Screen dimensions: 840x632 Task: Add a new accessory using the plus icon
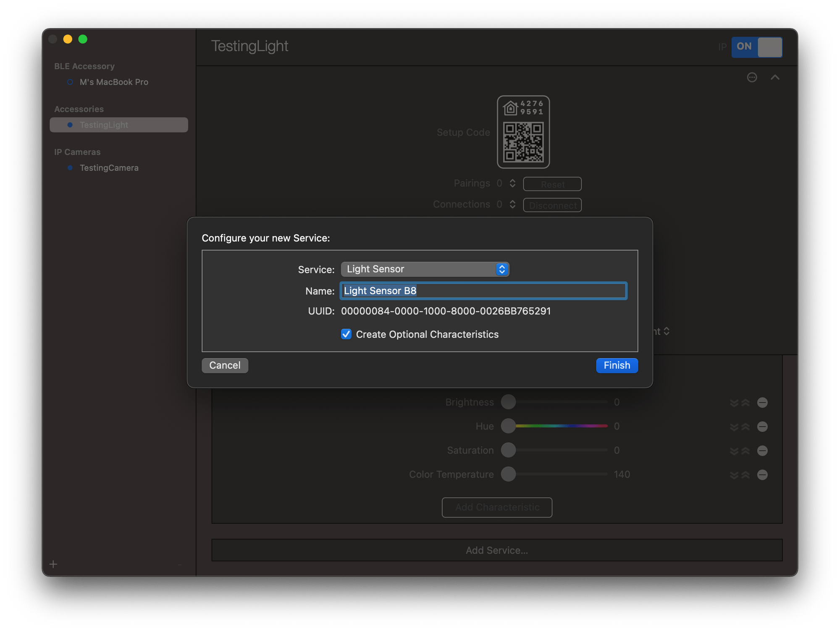coord(53,564)
